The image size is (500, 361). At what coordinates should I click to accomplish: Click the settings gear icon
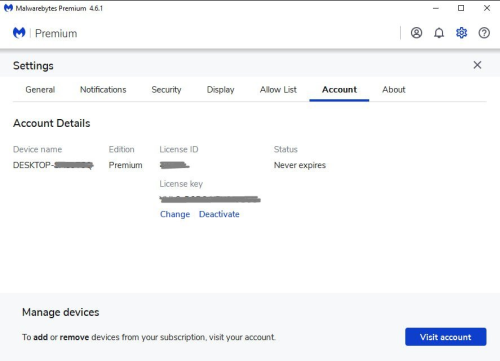click(x=462, y=33)
